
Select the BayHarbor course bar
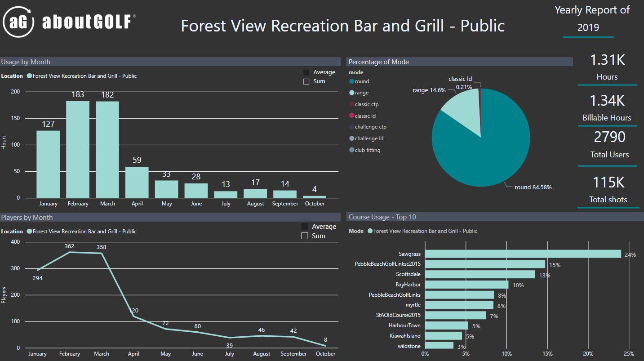point(467,285)
